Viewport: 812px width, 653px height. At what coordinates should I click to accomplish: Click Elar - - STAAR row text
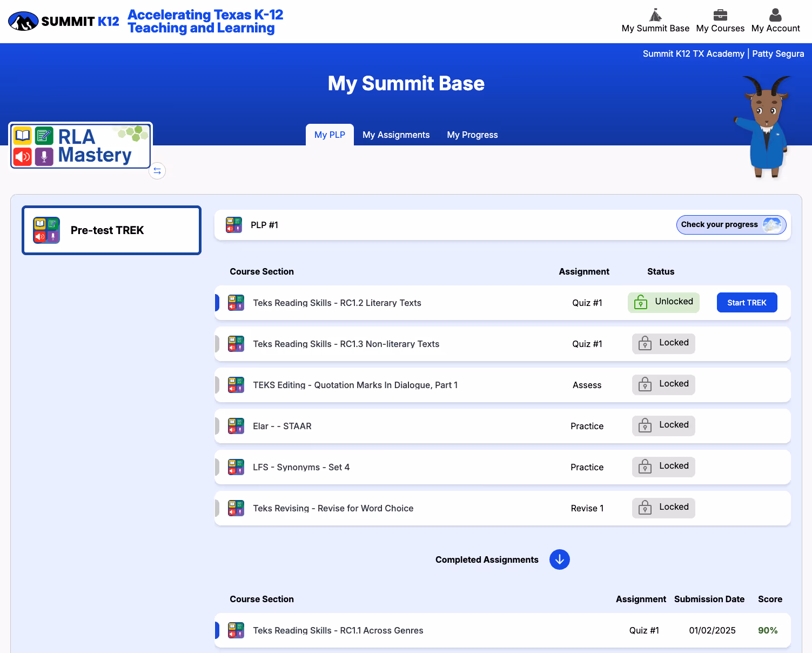(282, 426)
